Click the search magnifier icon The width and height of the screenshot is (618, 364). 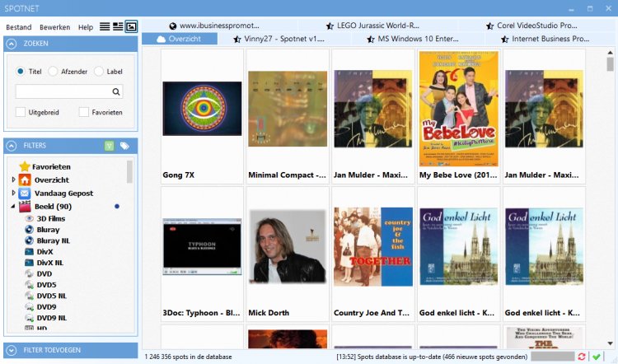[x=116, y=91]
